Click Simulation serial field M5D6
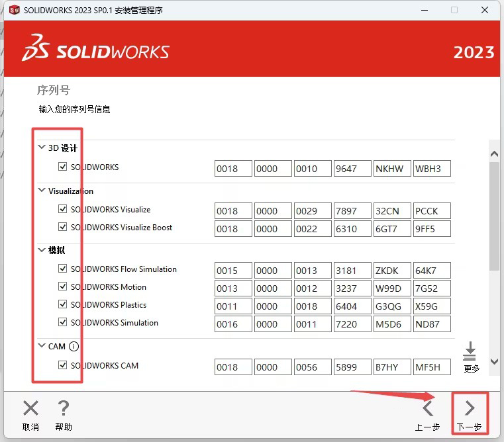 pos(392,324)
